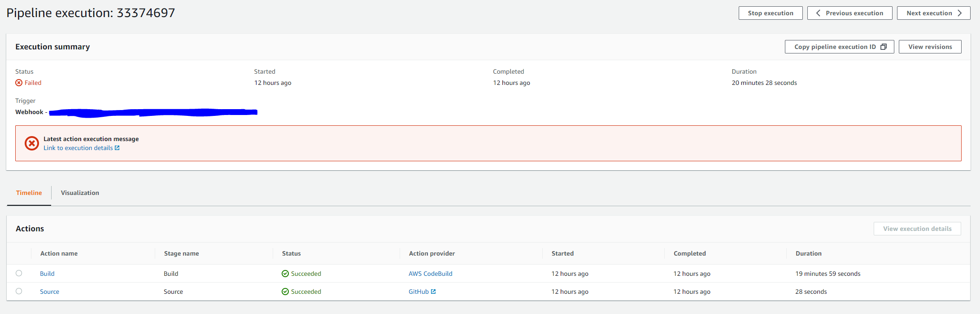Image resolution: width=980 pixels, height=314 pixels.
Task: Open the Source action name link
Action: point(49,292)
